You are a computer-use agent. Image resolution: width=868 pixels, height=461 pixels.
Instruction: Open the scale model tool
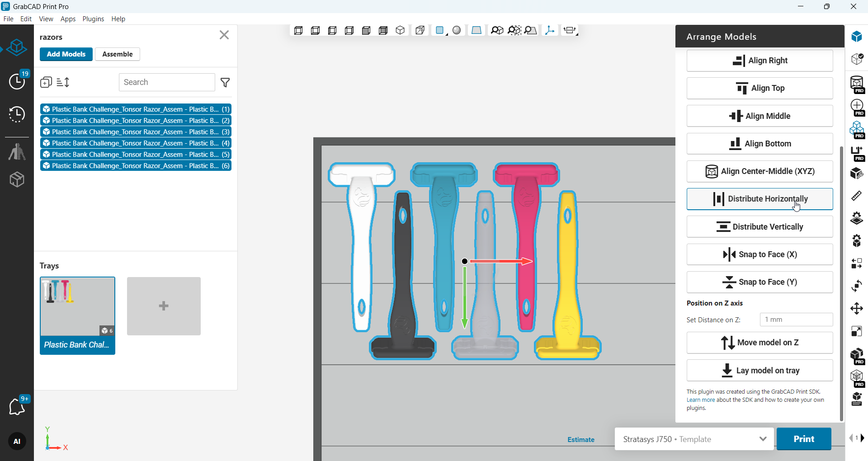[856, 331]
